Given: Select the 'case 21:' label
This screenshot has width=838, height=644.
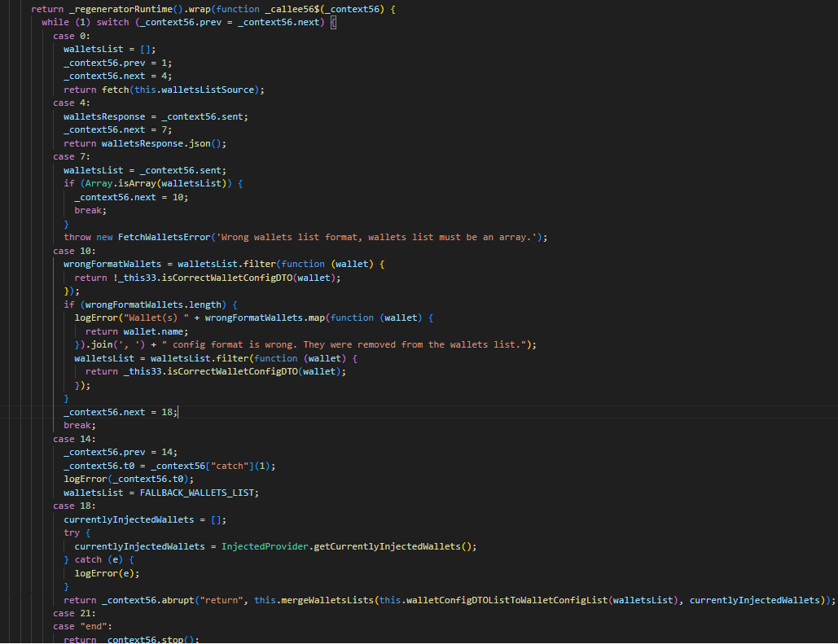Looking at the screenshot, I should pyautogui.click(x=74, y=613).
